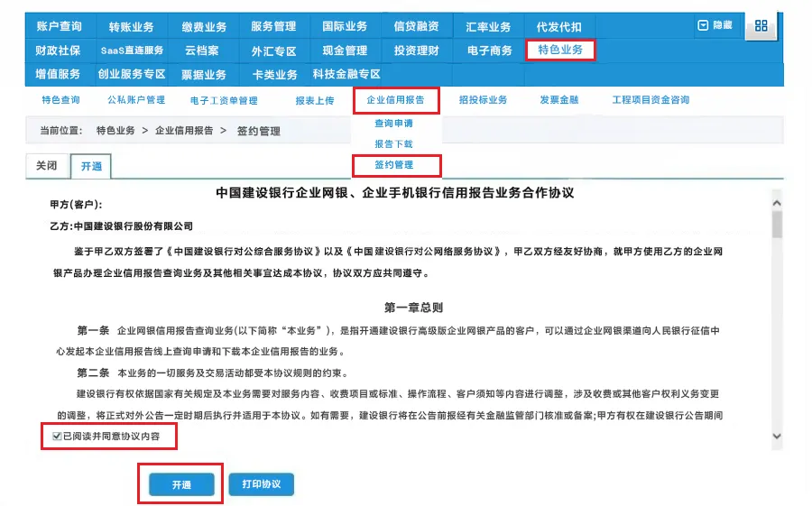Switch to the 关闭 tab
This screenshot has width=812, height=506.
click(x=47, y=166)
